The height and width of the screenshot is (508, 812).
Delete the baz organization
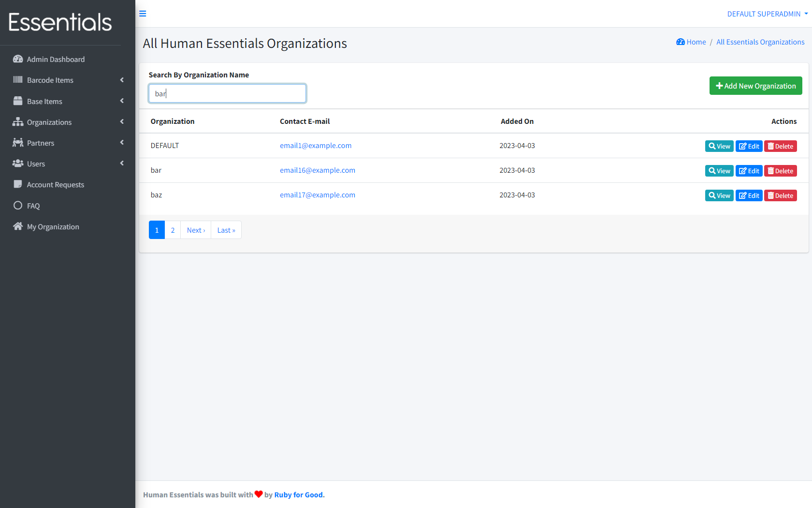point(780,195)
